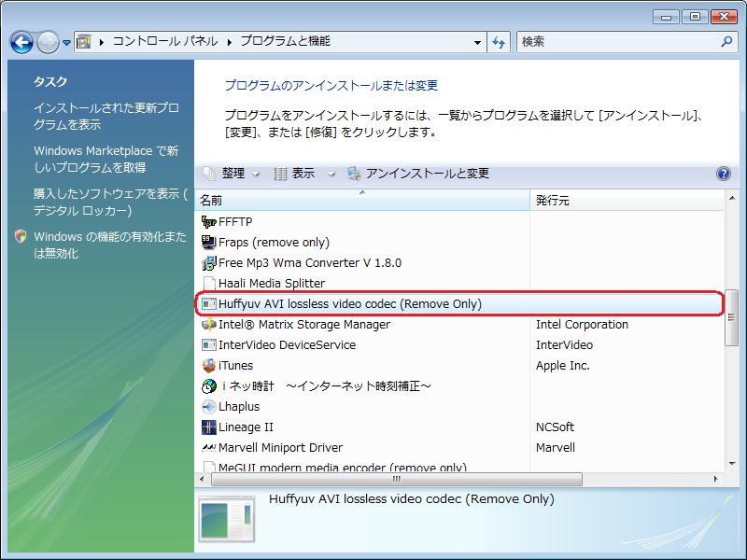Click the refresh button beside address bar

pos(499,42)
